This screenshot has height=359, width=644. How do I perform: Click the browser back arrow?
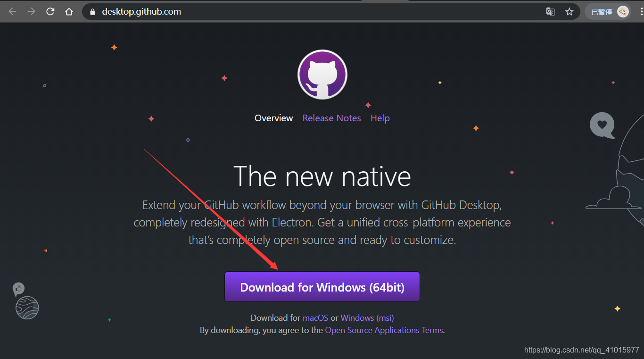pos(13,12)
